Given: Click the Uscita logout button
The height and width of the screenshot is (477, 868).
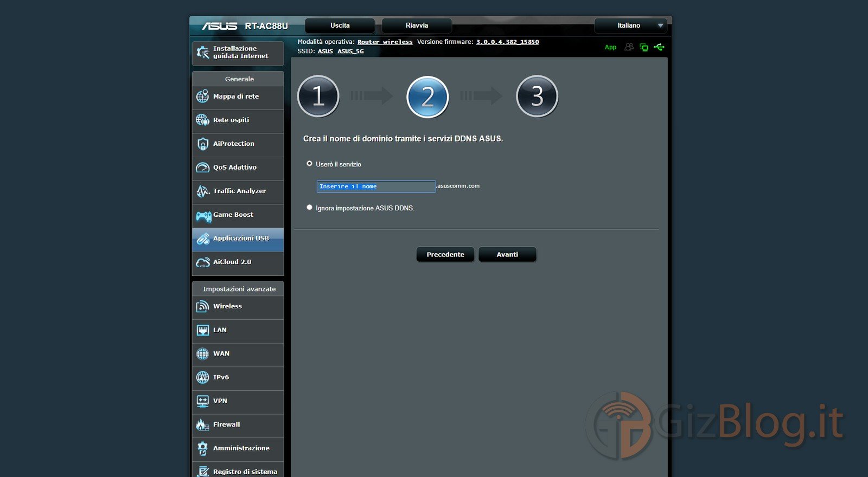Looking at the screenshot, I should pyautogui.click(x=340, y=25).
